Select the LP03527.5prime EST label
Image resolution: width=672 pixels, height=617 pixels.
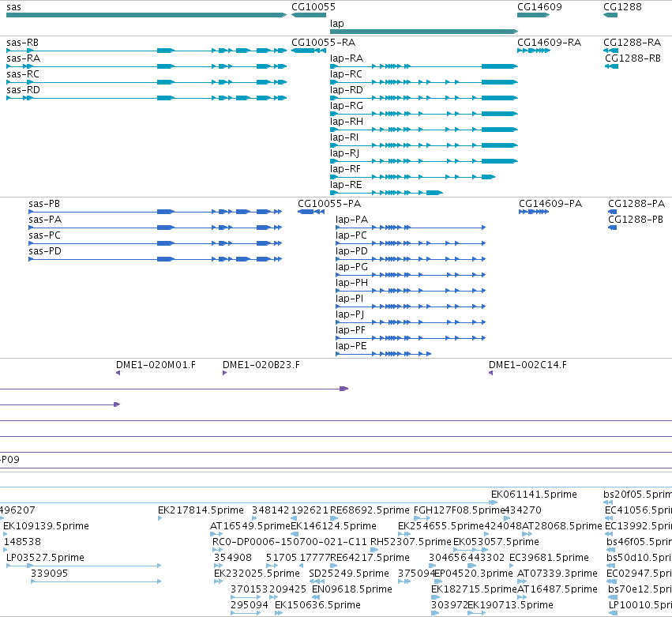coord(45,558)
